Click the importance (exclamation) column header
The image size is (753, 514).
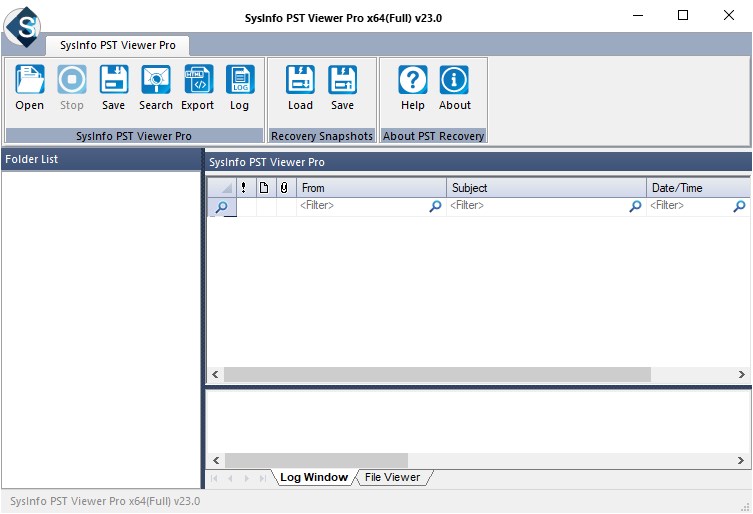point(244,187)
